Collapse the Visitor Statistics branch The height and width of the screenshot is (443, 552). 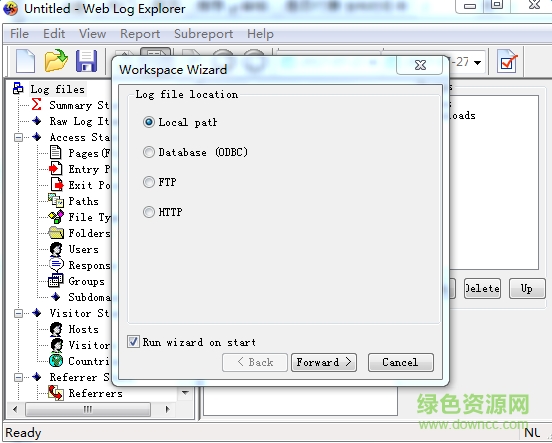pos(19,313)
